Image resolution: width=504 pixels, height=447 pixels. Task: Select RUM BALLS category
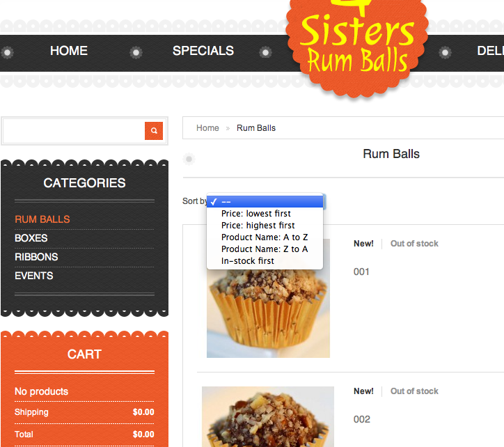[x=42, y=219]
